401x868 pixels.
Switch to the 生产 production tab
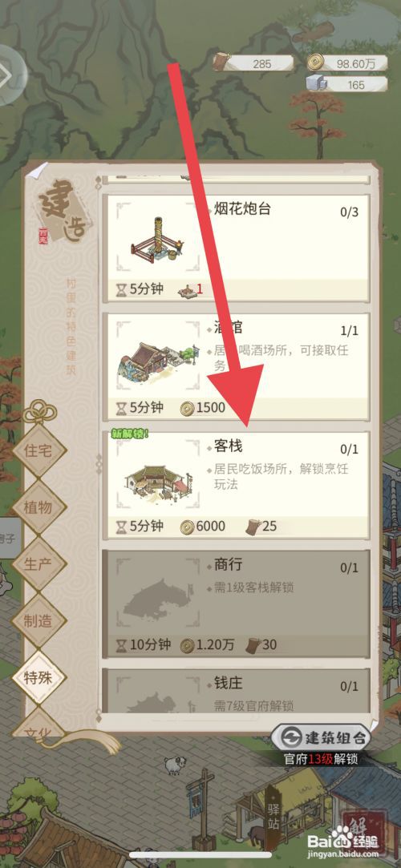pos(38,563)
